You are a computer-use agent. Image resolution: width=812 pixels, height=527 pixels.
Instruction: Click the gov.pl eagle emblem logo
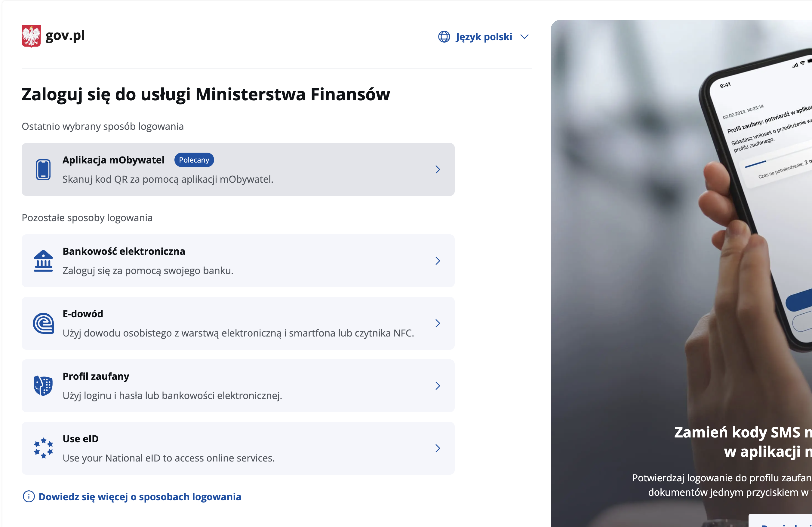(x=31, y=36)
